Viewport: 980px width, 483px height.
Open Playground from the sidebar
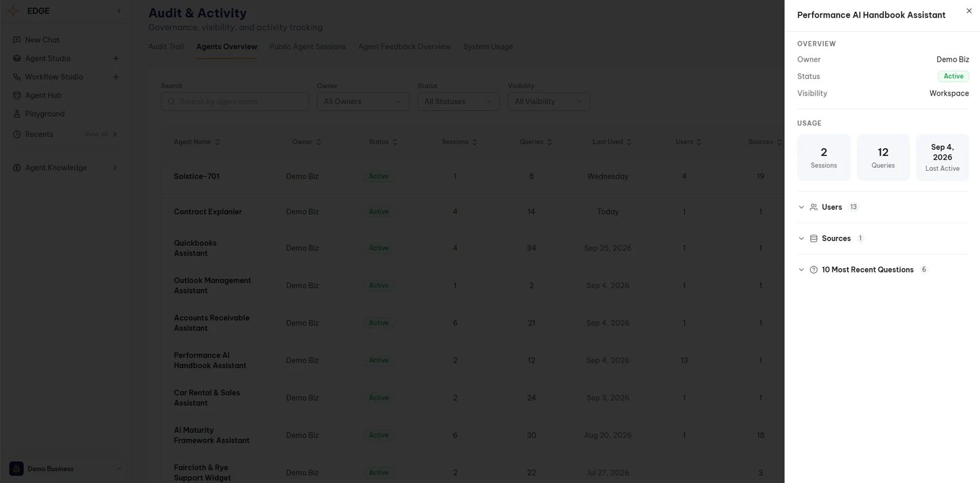tap(45, 114)
